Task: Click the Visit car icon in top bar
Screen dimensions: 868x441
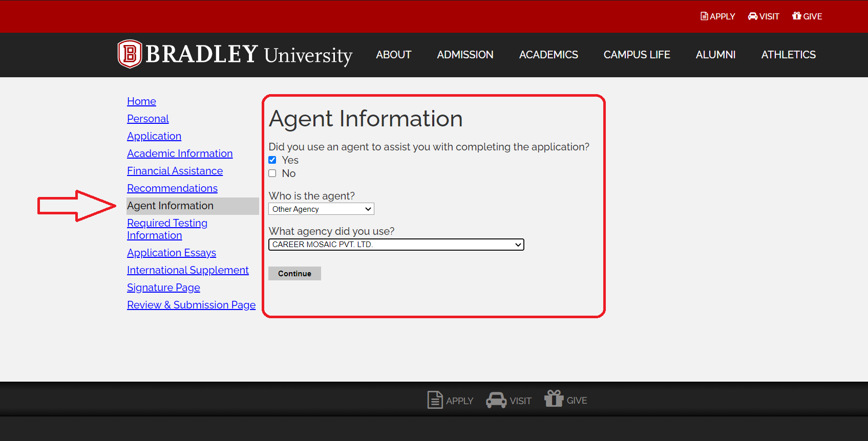Action: click(x=753, y=16)
